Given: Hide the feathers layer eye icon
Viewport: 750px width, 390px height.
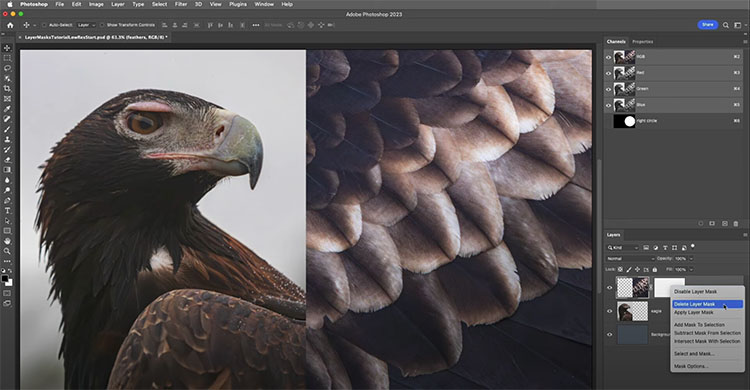Looking at the screenshot, I should [609, 288].
